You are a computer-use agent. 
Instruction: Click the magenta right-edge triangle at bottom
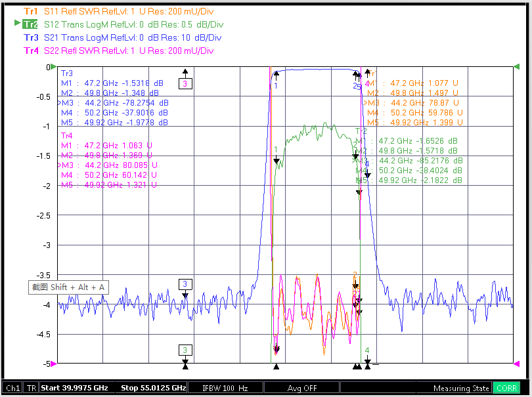tap(516, 364)
